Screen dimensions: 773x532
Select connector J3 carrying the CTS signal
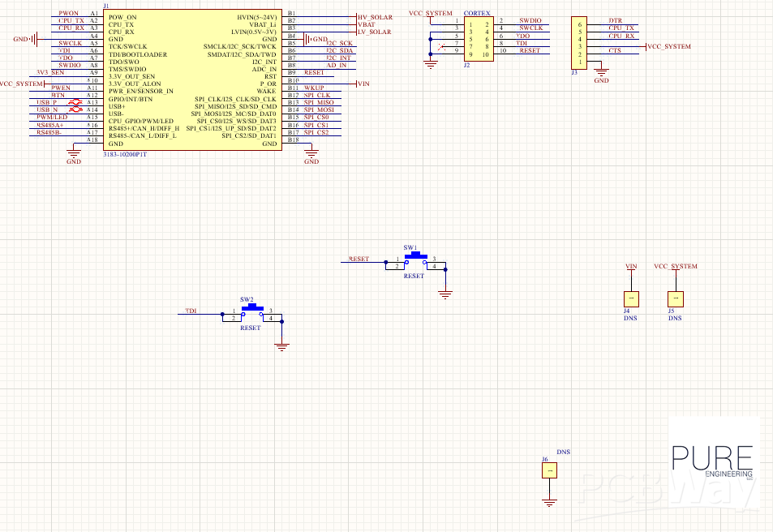(x=580, y=41)
